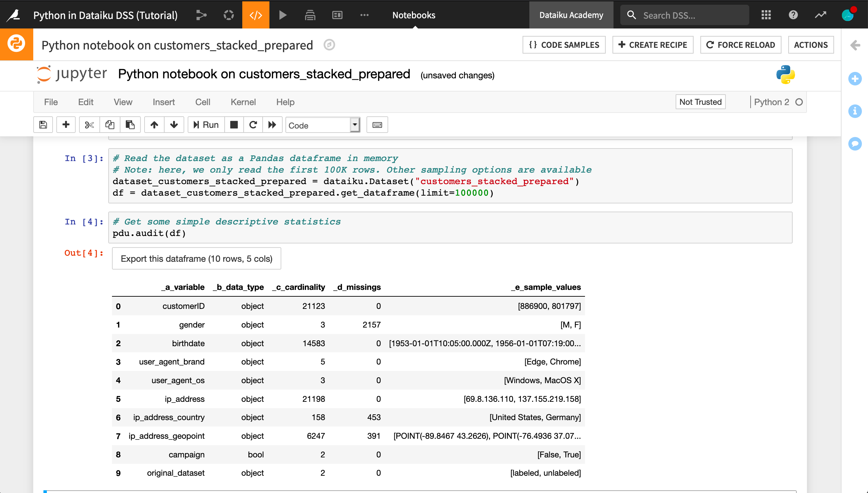This screenshot has height=493, width=868.
Task: Click the Cell menu item
Action: click(x=203, y=102)
